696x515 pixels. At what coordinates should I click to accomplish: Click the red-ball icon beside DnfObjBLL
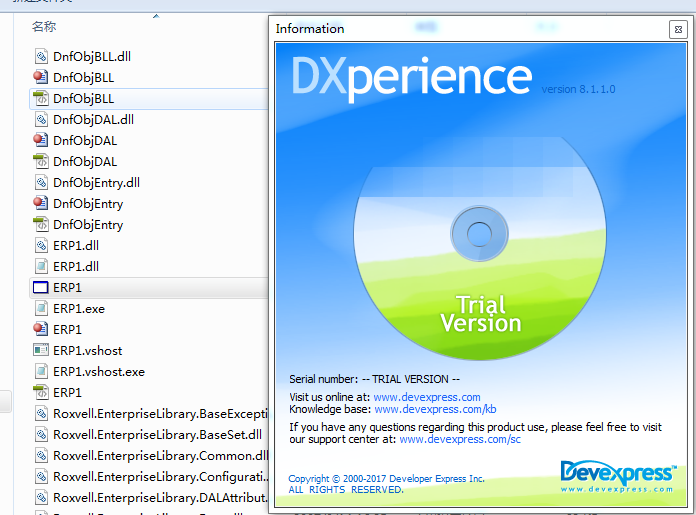(x=40, y=77)
